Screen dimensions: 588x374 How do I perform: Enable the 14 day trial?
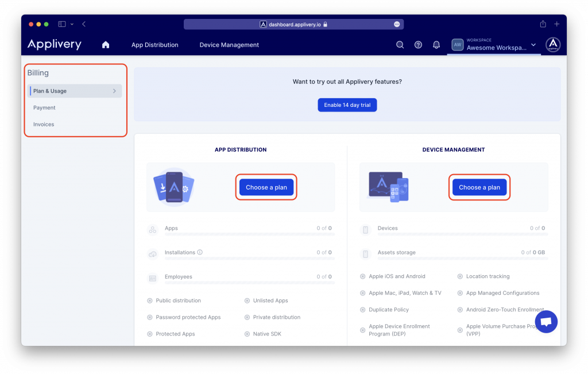tap(347, 105)
